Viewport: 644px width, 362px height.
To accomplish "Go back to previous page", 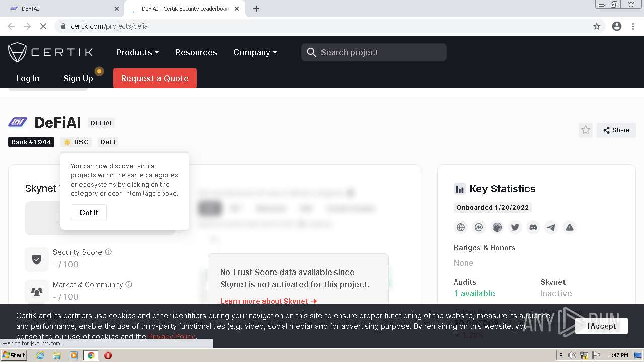I will click(11, 26).
